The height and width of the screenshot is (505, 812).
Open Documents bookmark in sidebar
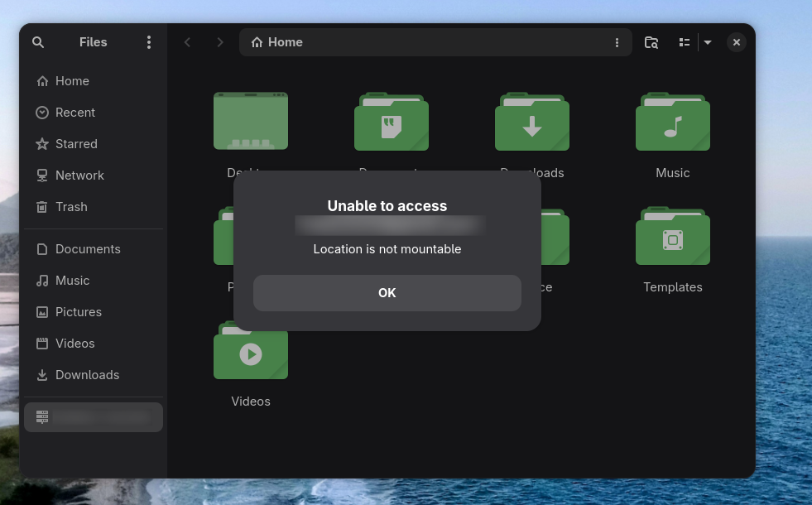94,249
